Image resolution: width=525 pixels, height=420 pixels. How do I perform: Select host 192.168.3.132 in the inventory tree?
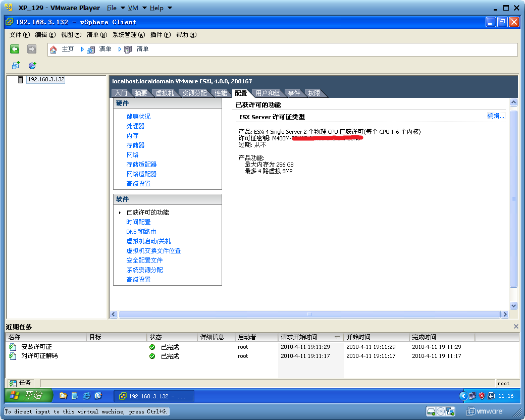[46, 79]
